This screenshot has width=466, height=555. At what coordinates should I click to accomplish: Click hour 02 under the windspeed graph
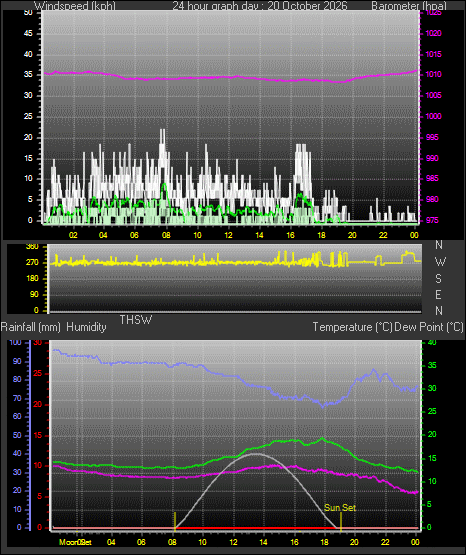point(73,235)
